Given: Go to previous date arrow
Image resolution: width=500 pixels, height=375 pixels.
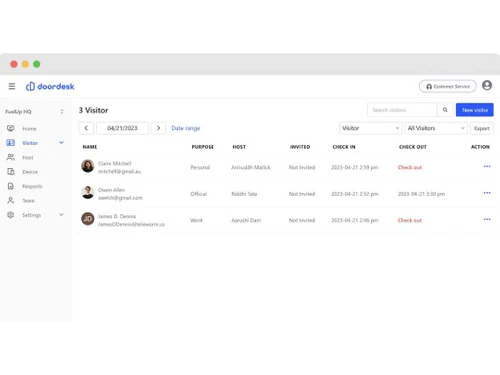Looking at the screenshot, I should coord(86,128).
